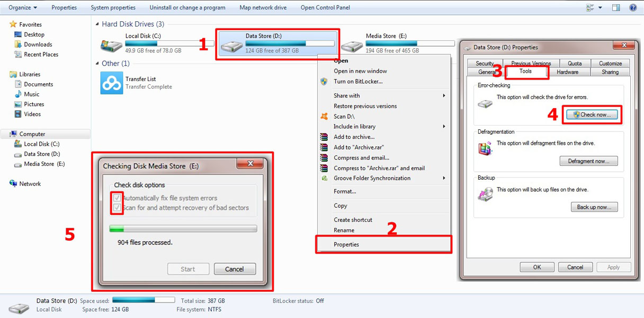Click Properties in the toolbar

click(64, 7)
